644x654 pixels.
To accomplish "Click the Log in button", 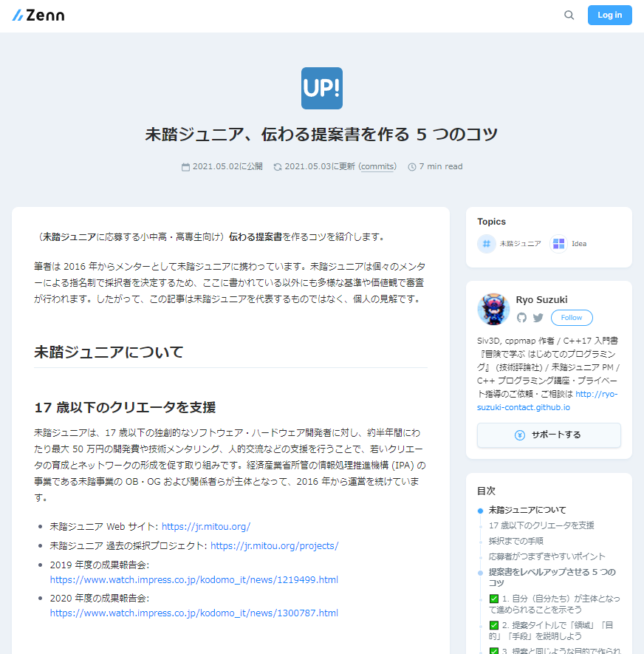I will tap(609, 15).
